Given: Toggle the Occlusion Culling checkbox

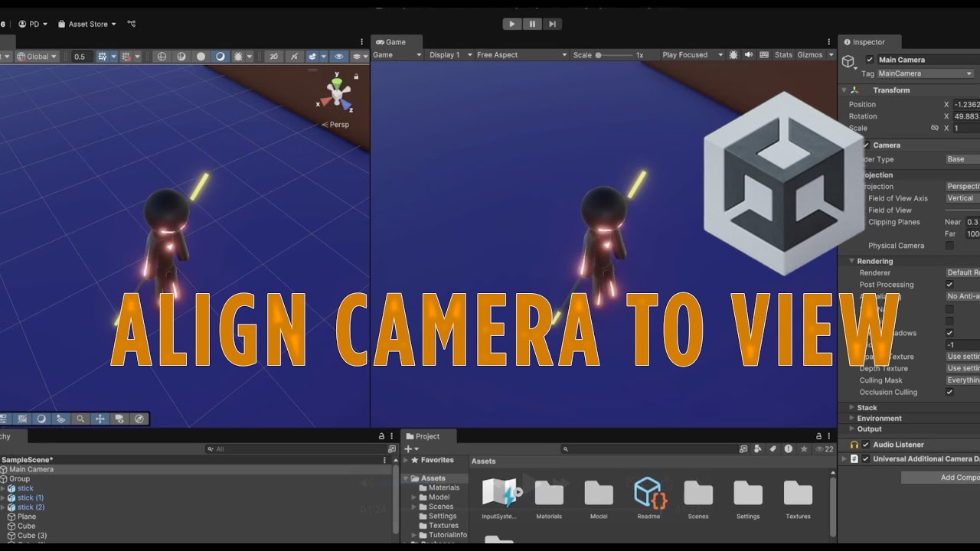Looking at the screenshot, I should pyautogui.click(x=949, y=392).
